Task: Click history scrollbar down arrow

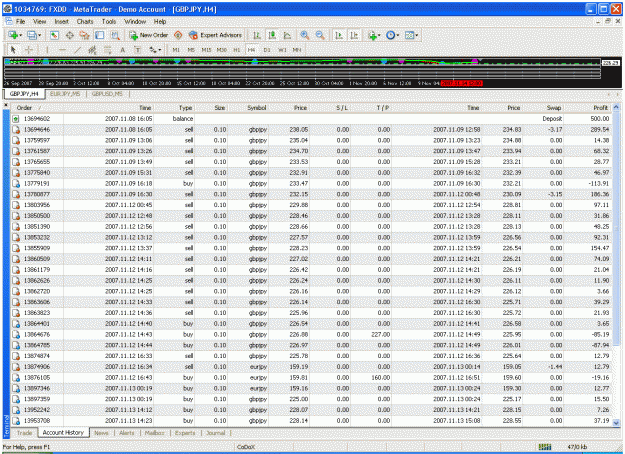Action: click(x=616, y=423)
